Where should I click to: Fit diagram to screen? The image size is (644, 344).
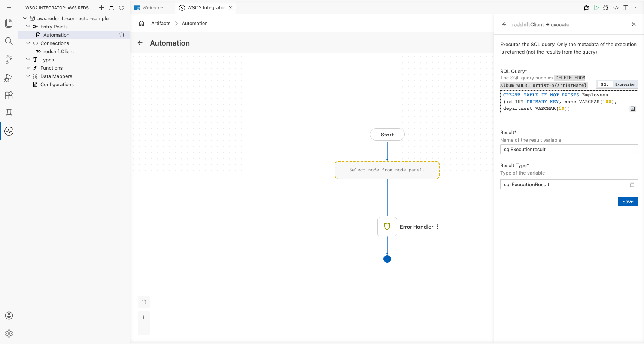click(144, 302)
